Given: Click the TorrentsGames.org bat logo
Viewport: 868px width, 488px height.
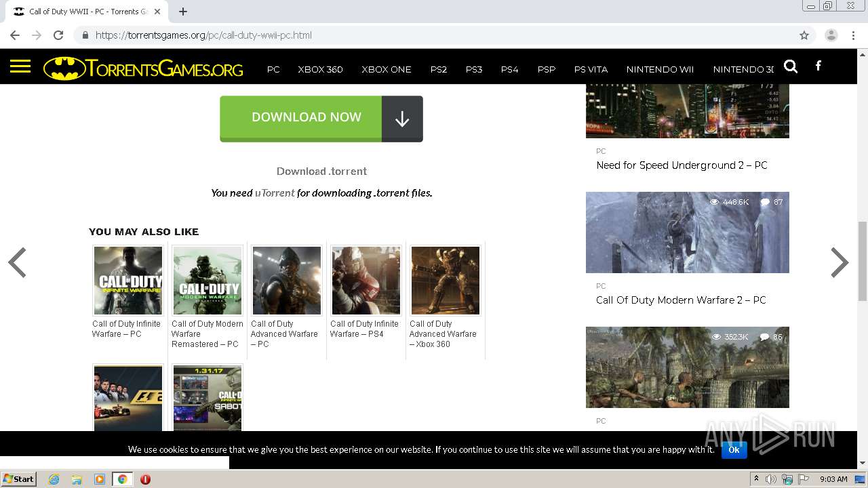Looking at the screenshot, I should pyautogui.click(x=143, y=68).
